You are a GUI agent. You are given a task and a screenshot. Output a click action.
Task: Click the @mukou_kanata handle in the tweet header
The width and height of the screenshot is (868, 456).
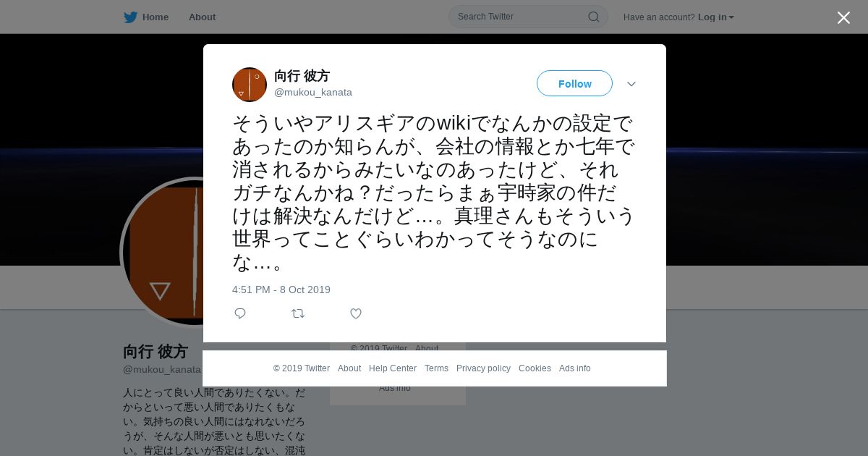point(313,92)
